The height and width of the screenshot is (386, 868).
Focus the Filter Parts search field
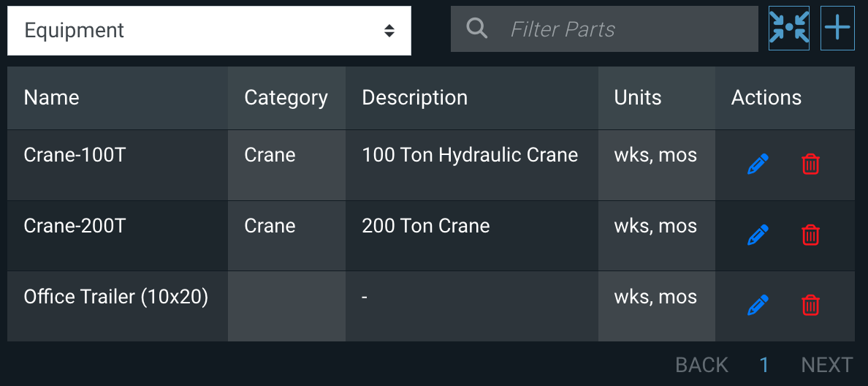(628, 29)
